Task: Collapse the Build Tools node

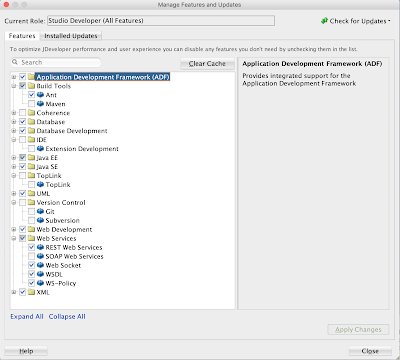Action: 14,86
